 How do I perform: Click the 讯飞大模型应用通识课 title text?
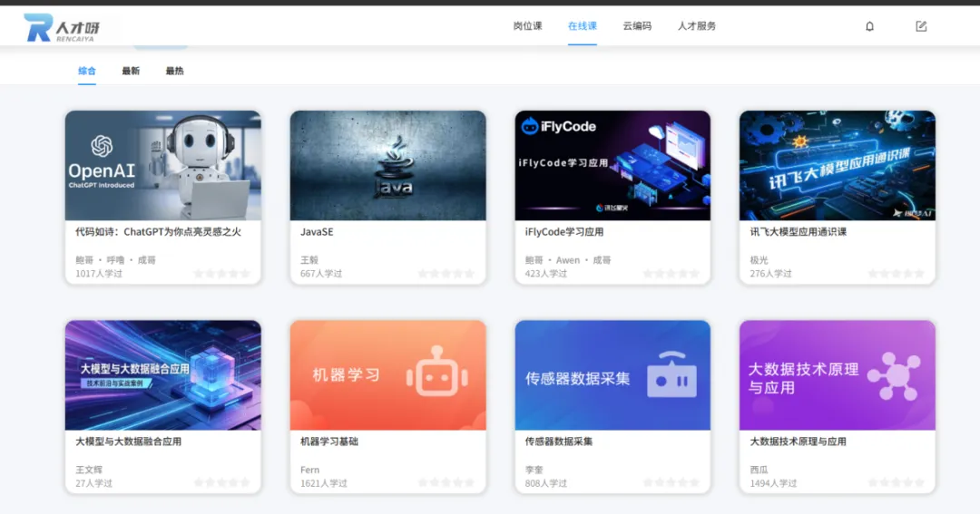pyautogui.click(x=799, y=232)
